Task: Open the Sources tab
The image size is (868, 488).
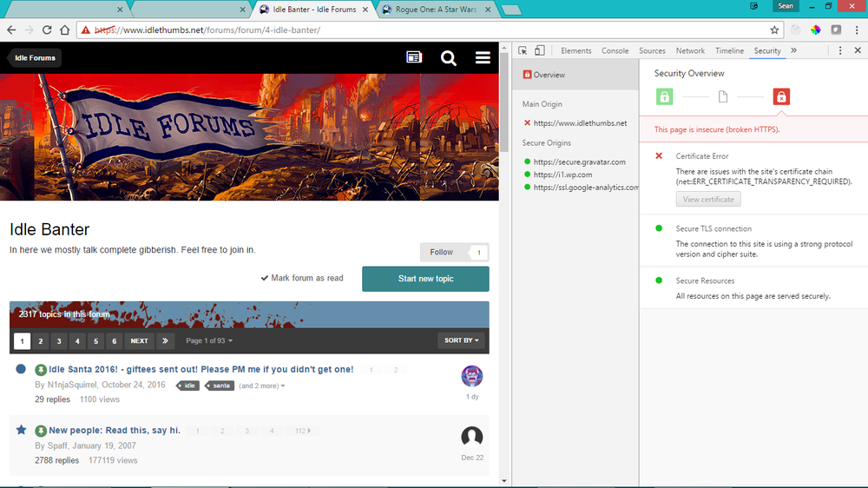Action: coord(652,50)
